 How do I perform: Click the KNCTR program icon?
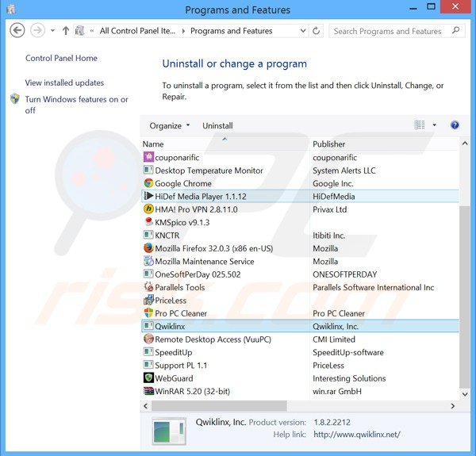(x=148, y=235)
